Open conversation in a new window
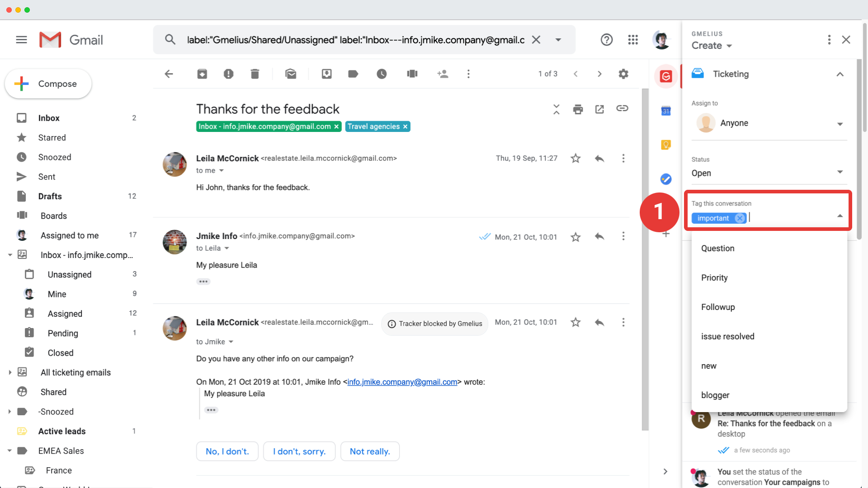Viewport: 868px width, 488px height. (x=599, y=109)
